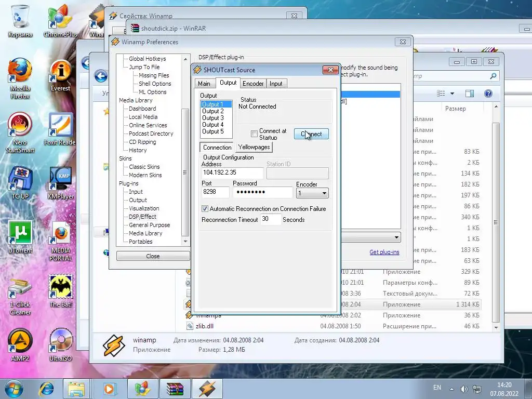The image size is (532, 399).
Task: Open the MEDIA PORTAL desktop icon
Action: (x=60, y=241)
